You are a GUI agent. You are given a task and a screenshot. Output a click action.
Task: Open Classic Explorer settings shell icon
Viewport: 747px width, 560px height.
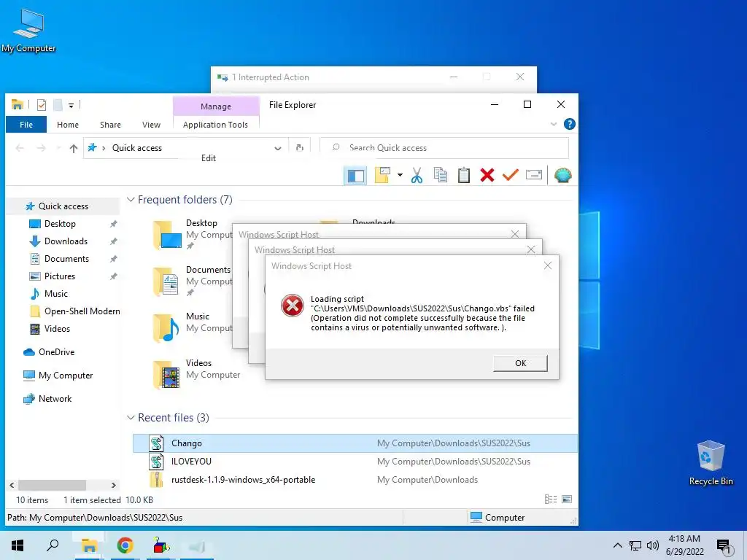click(x=562, y=175)
